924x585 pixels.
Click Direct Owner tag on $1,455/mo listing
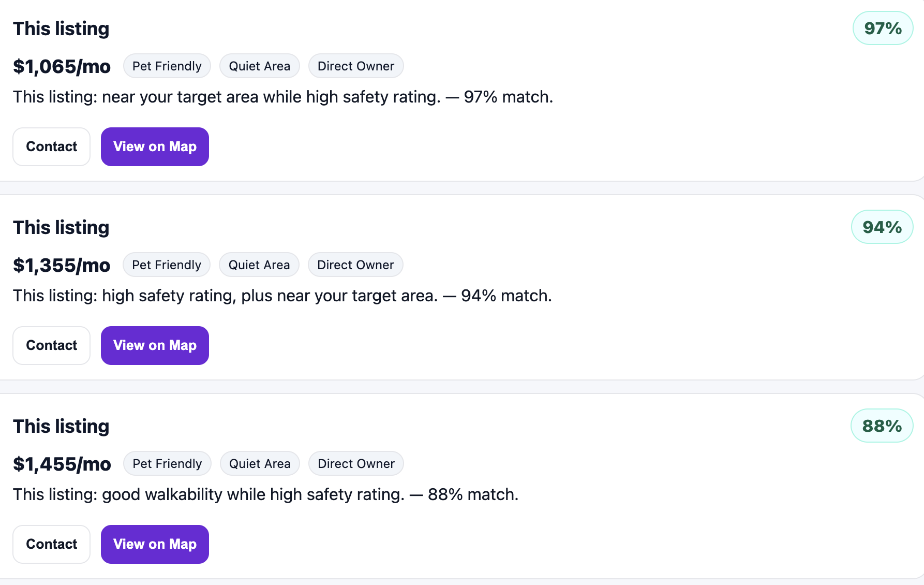[356, 464]
